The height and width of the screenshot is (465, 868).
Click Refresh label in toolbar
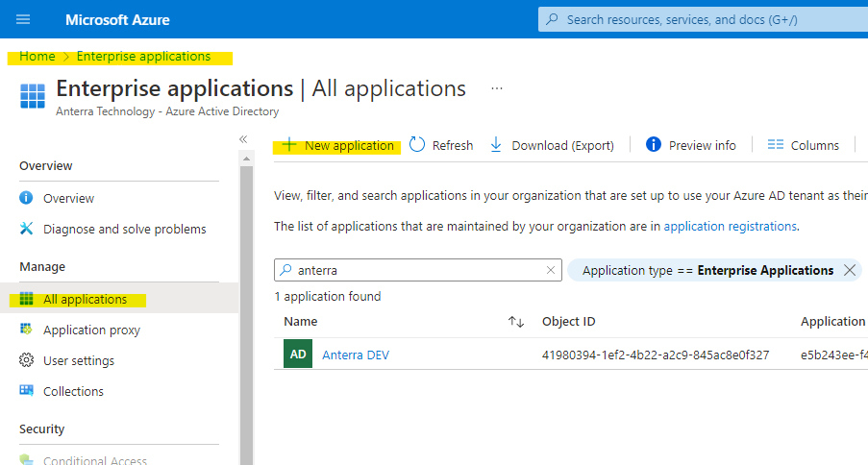coord(453,146)
